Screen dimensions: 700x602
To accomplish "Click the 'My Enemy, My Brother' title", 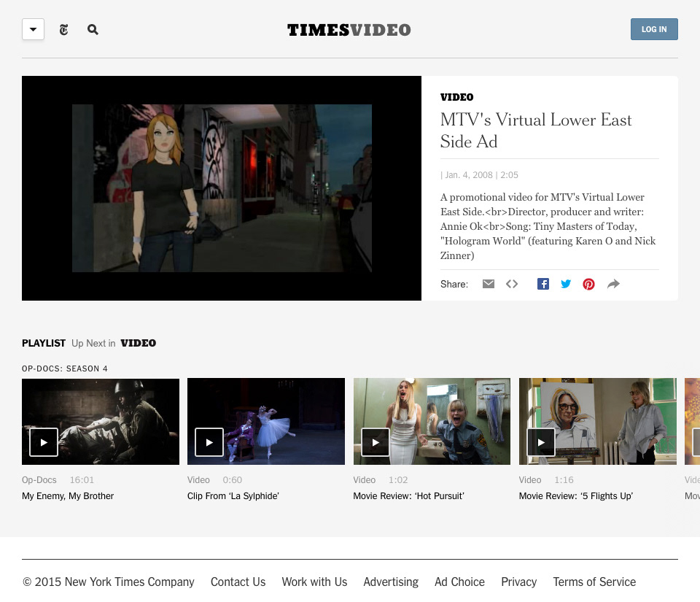I will pyautogui.click(x=68, y=496).
